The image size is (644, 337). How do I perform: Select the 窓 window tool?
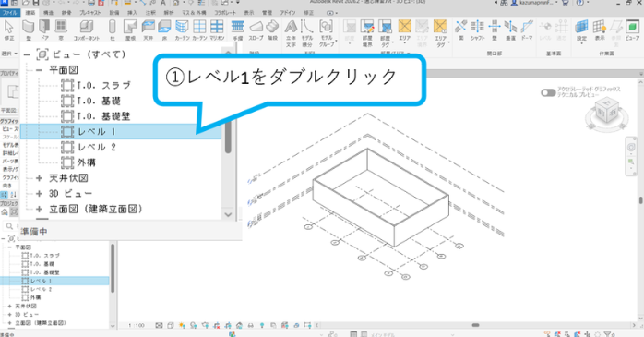pos(61,30)
